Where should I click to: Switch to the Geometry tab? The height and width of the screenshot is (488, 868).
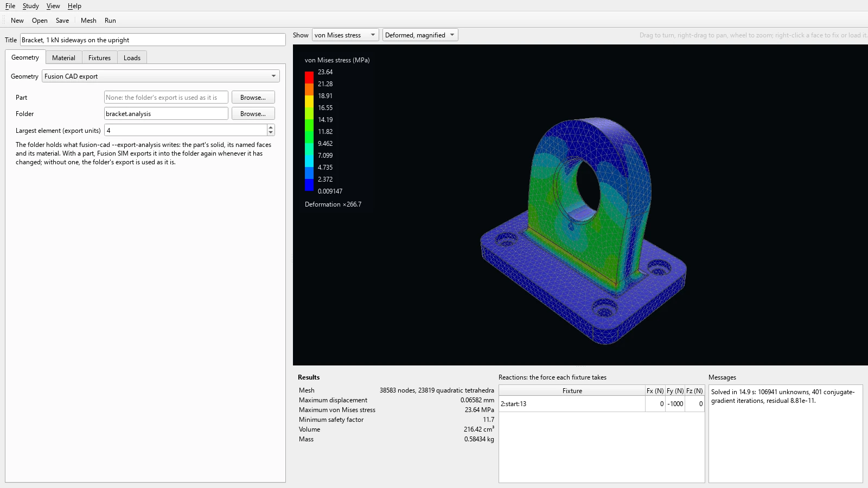pyautogui.click(x=25, y=57)
